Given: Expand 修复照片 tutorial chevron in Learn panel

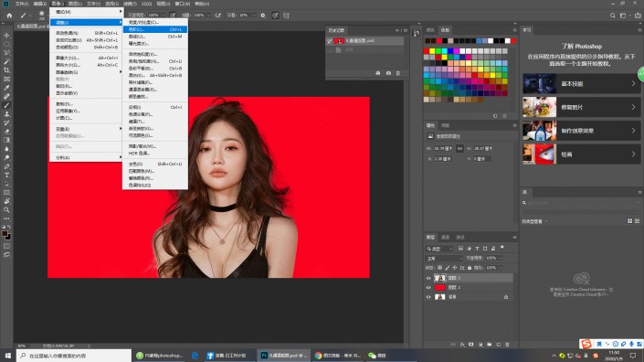Looking at the screenshot, I should point(633,107).
